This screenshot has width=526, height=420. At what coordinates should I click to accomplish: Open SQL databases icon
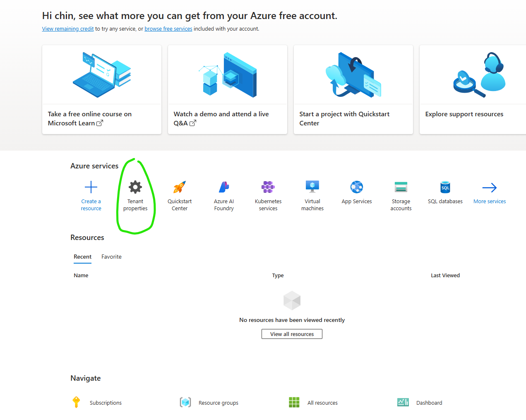(445, 187)
